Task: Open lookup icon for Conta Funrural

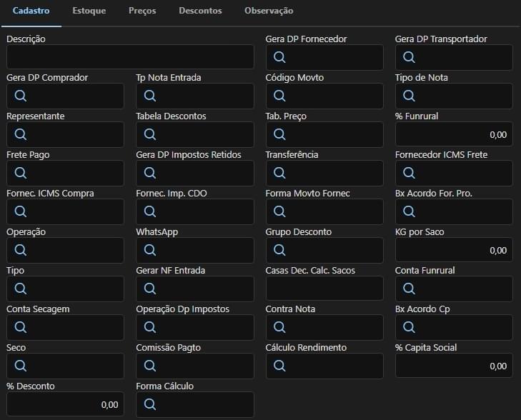Action: [x=409, y=289]
